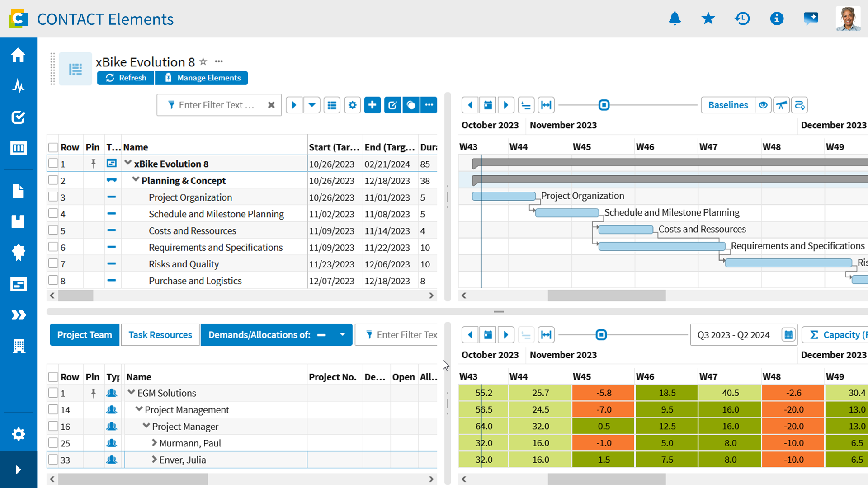868x488 pixels.
Task: Open more options next to project title
Action: point(219,61)
